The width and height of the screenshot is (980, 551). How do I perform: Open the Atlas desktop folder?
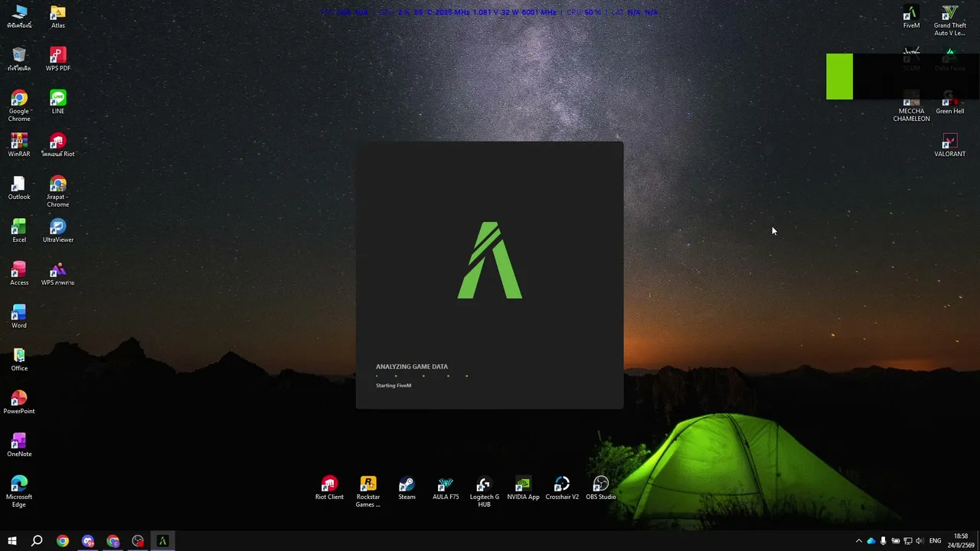(x=57, y=17)
